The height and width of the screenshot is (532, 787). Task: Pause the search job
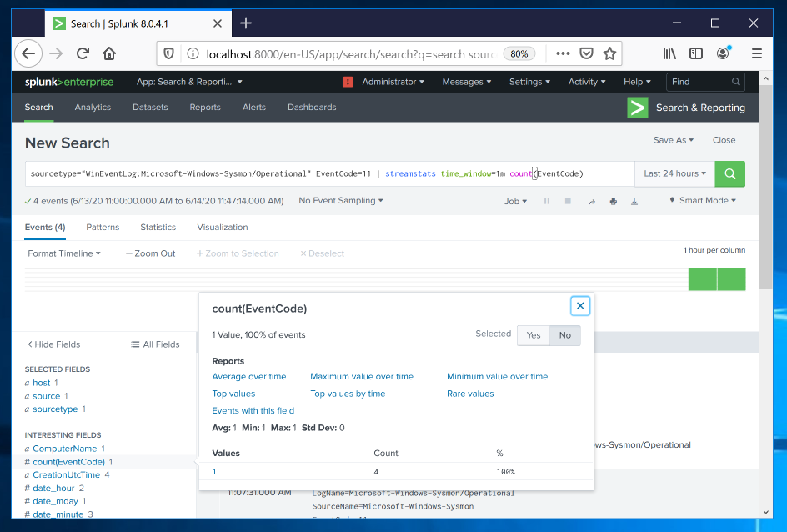tap(547, 201)
